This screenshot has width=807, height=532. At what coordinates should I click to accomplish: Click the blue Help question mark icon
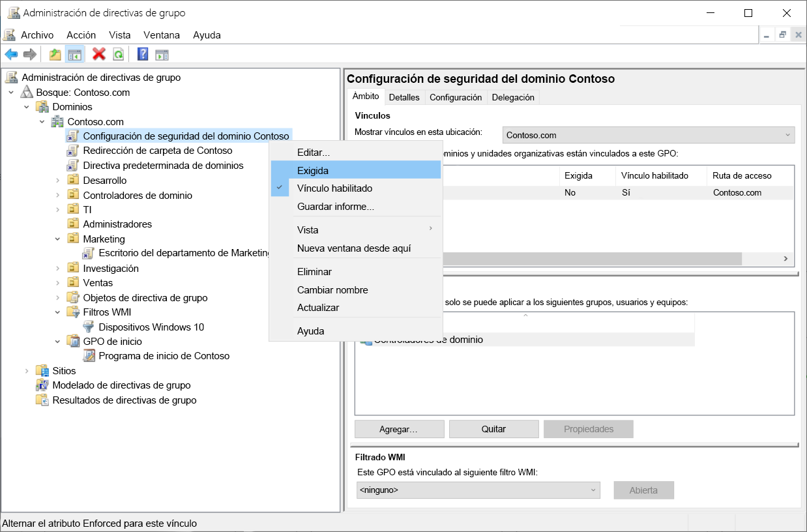pyautogui.click(x=143, y=55)
